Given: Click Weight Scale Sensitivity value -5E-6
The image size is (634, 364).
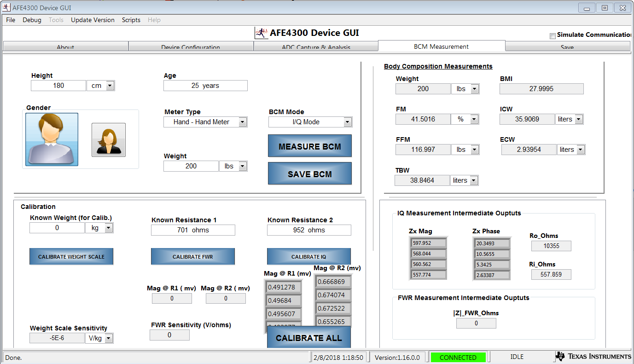Looking at the screenshot, I should (57, 338).
